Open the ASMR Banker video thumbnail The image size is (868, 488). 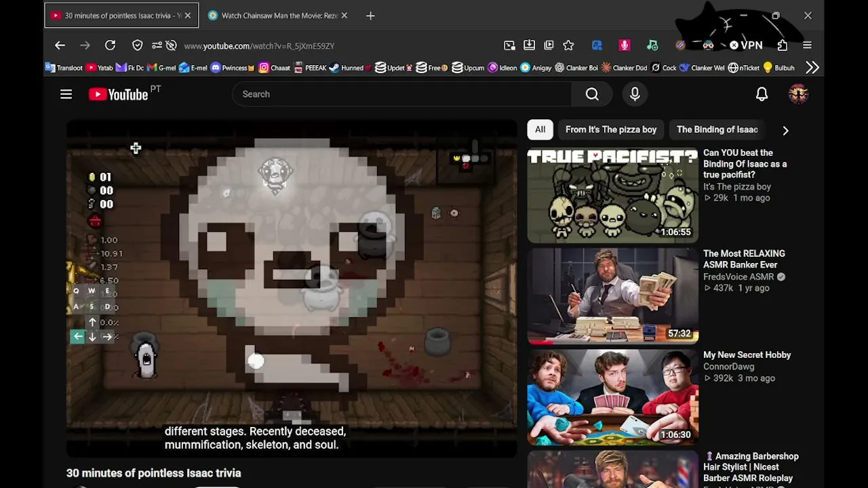[612, 296]
